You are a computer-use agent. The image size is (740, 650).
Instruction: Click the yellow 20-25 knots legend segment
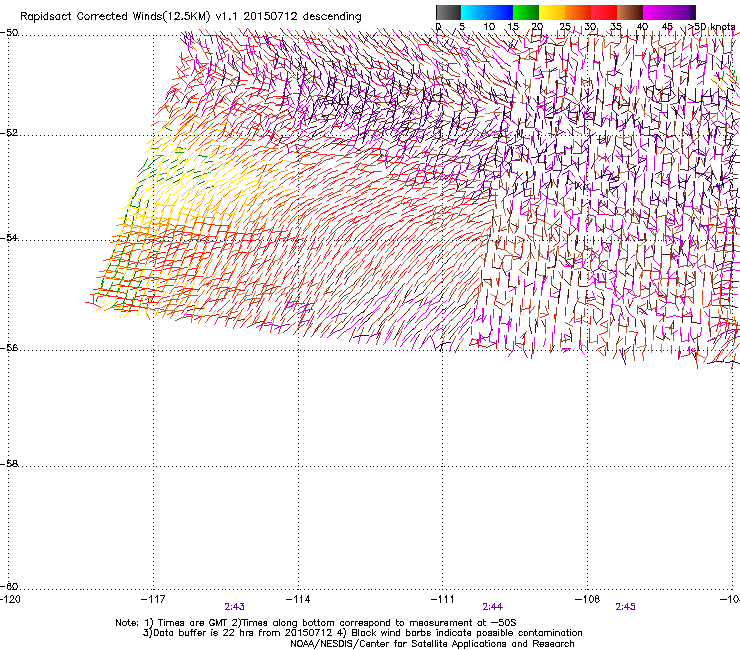(x=552, y=12)
